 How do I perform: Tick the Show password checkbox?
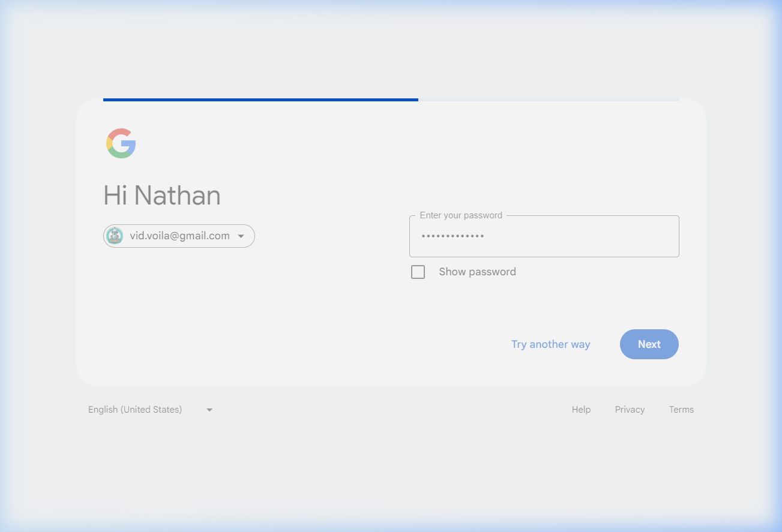point(418,272)
